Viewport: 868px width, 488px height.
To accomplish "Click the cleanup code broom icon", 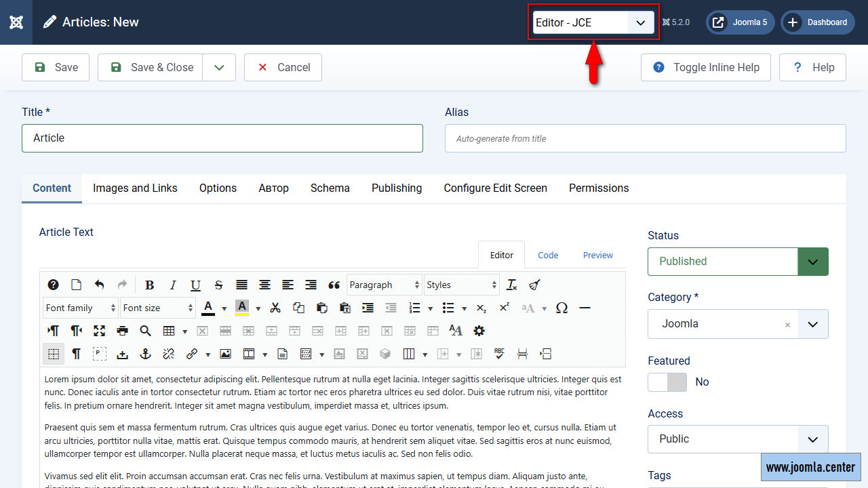I will coord(534,285).
